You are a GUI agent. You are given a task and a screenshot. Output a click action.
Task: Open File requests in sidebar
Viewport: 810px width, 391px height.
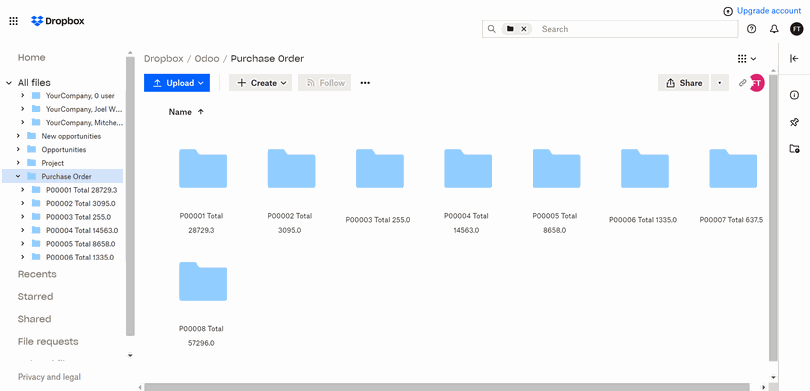pos(48,341)
